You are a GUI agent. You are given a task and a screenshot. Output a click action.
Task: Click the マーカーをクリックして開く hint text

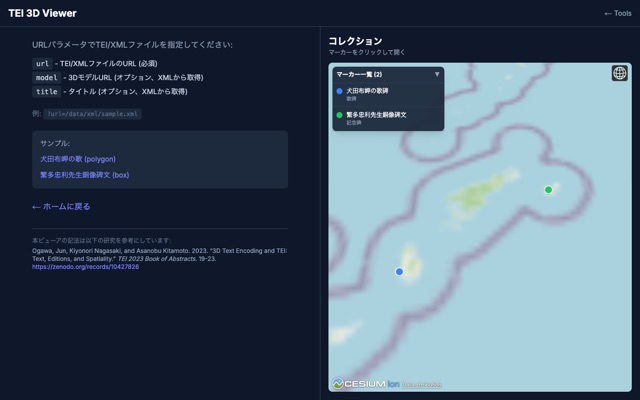point(367,52)
